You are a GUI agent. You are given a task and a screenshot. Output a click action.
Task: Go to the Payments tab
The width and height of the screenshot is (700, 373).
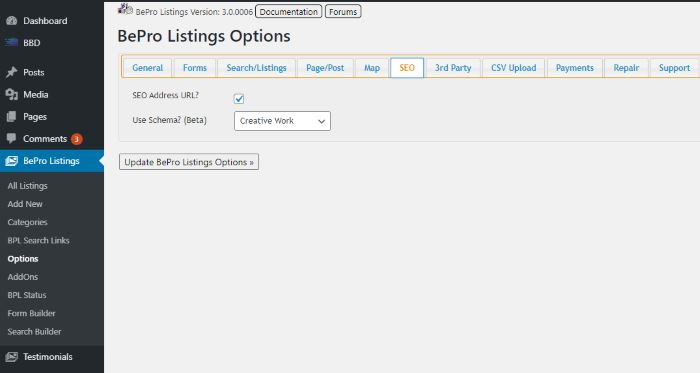point(575,68)
